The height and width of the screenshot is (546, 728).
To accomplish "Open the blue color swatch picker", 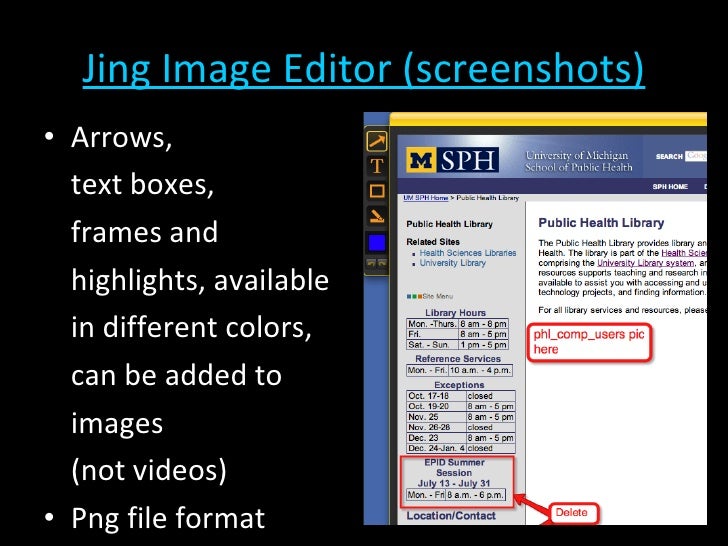I will point(377,242).
